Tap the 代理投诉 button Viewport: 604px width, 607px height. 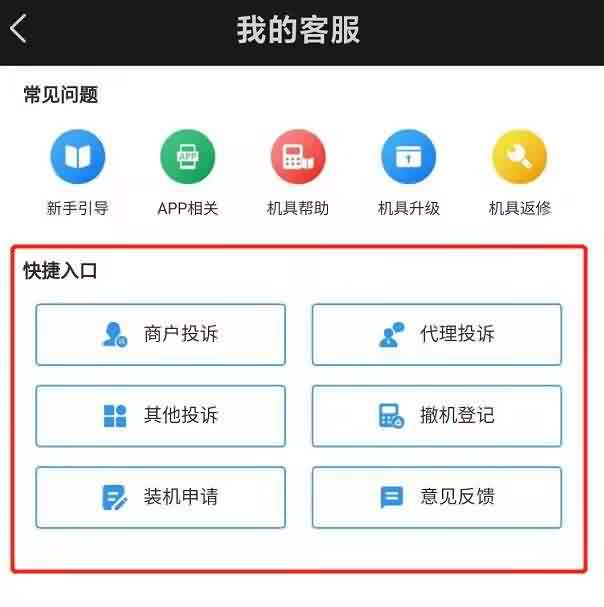(x=437, y=335)
